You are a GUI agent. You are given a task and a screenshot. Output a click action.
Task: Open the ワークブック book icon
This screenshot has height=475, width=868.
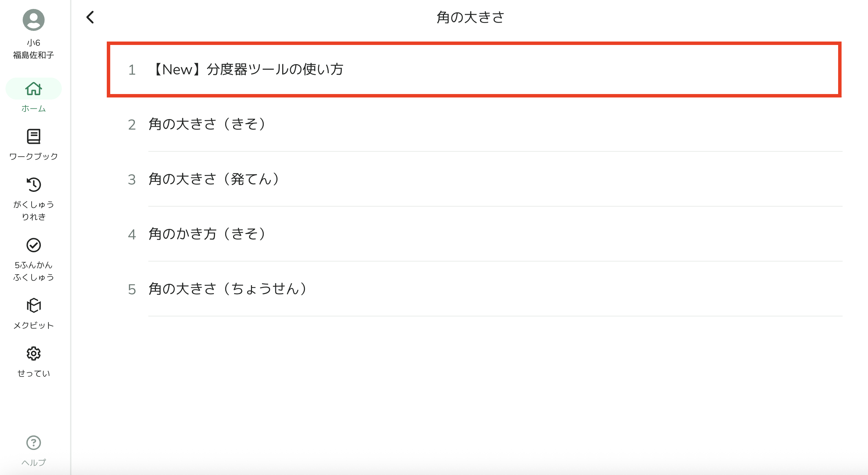pyautogui.click(x=34, y=137)
